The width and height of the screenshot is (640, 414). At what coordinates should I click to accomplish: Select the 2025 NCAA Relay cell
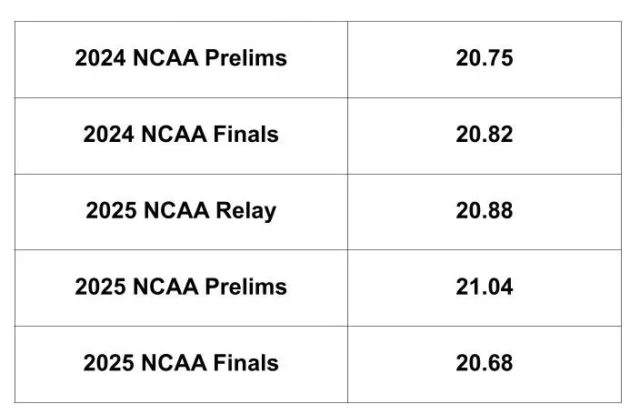pyautogui.click(x=181, y=212)
